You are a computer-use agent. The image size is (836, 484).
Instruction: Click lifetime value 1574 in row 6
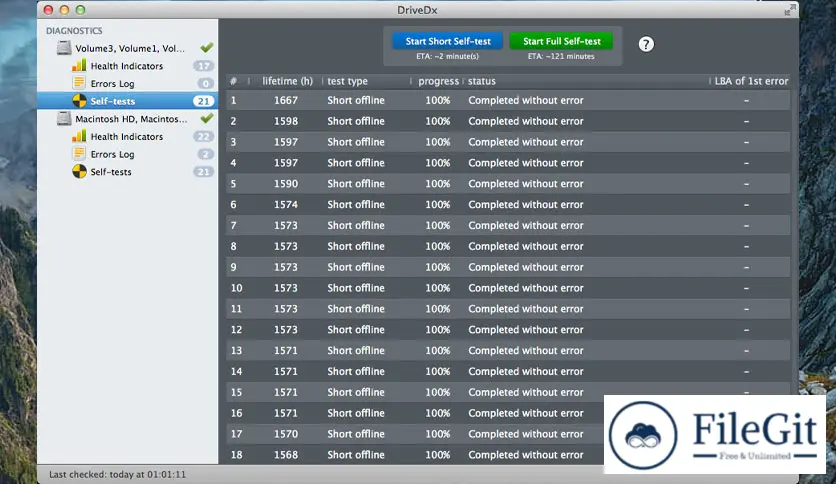[x=286, y=204]
